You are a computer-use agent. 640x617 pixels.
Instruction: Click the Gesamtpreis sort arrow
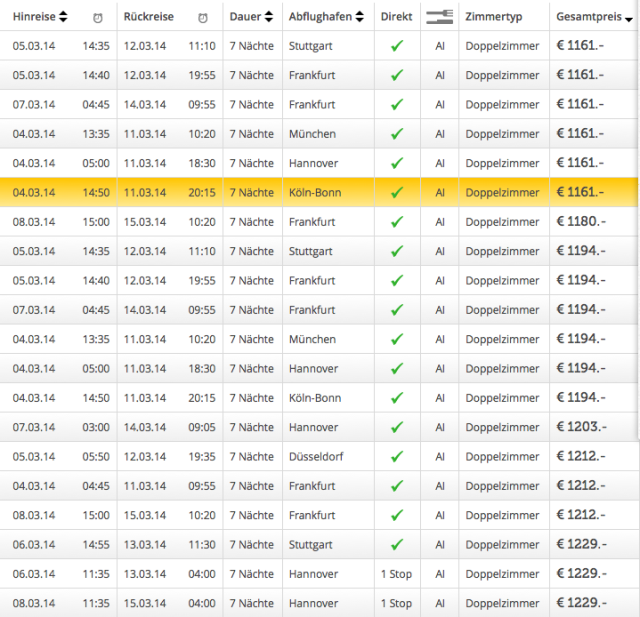click(627, 18)
